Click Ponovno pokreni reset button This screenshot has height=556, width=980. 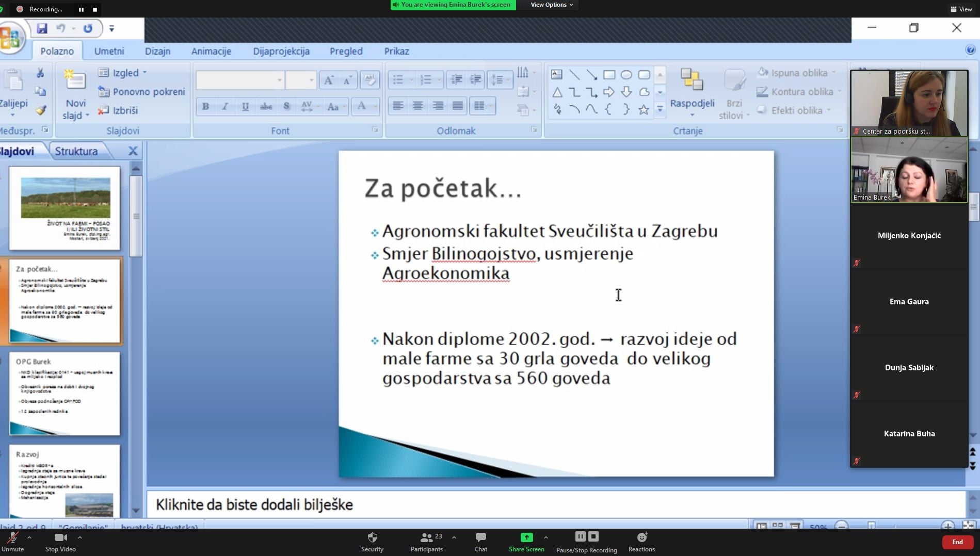141,91
